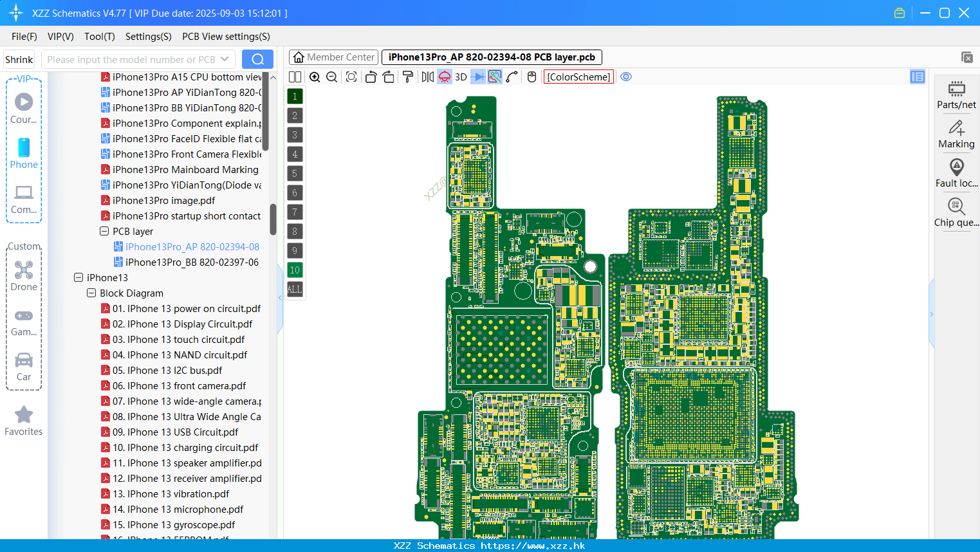Toggle the red dome light icon
The image size is (980, 552).
[445, 77]
